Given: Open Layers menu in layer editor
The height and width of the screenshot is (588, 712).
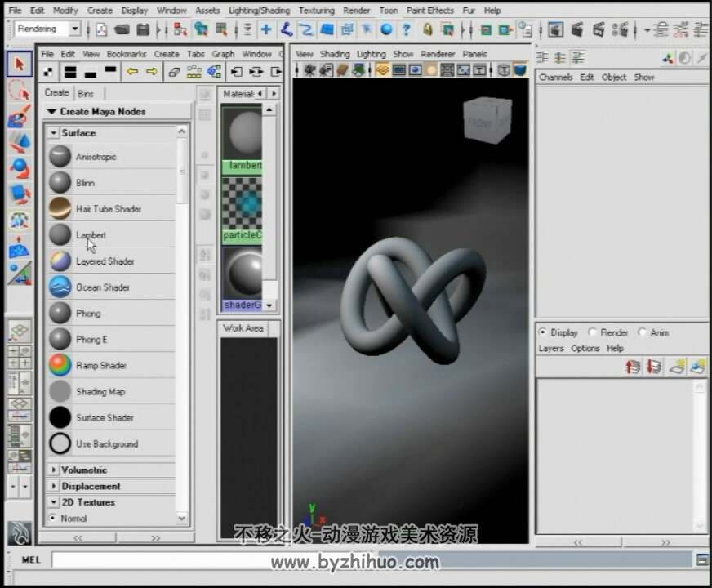Looking at the screenshot, I should tap(551, 348).
